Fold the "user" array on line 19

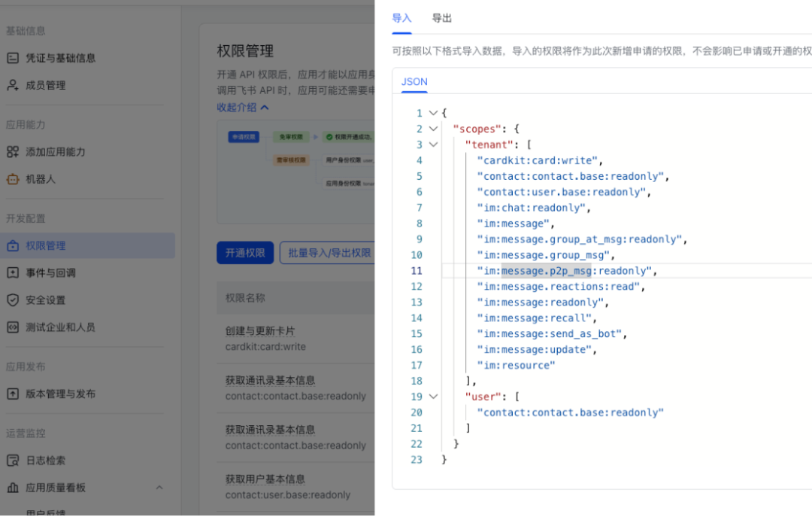(x=434, y=397)
